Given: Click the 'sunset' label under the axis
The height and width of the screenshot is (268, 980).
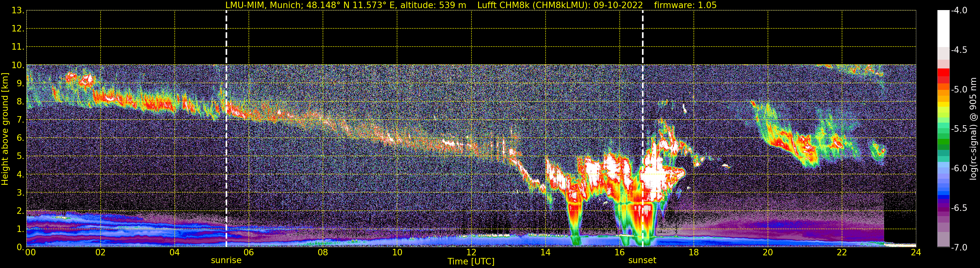Looking at the screenshot, I should [642, 261].
